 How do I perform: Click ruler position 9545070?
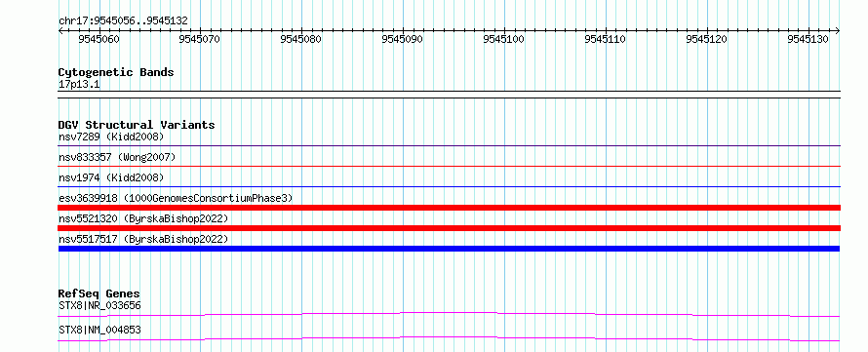[200, 39]
